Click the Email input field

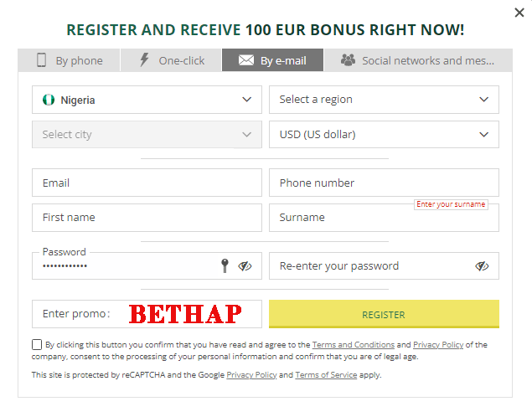[147, 183]
